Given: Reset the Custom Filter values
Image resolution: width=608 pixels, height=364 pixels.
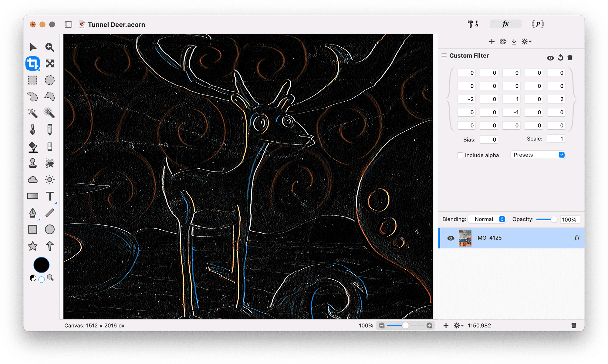Looking at the screenshot, I should 561,58.
